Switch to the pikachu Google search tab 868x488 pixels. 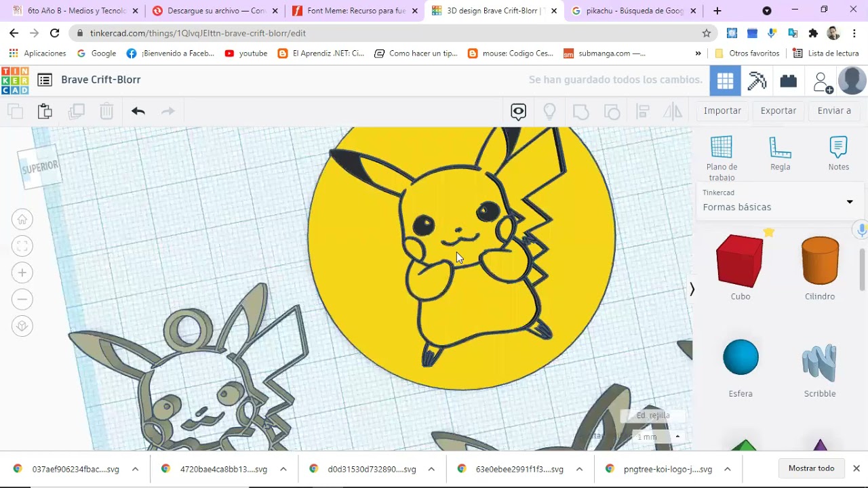tap(634, 11)
